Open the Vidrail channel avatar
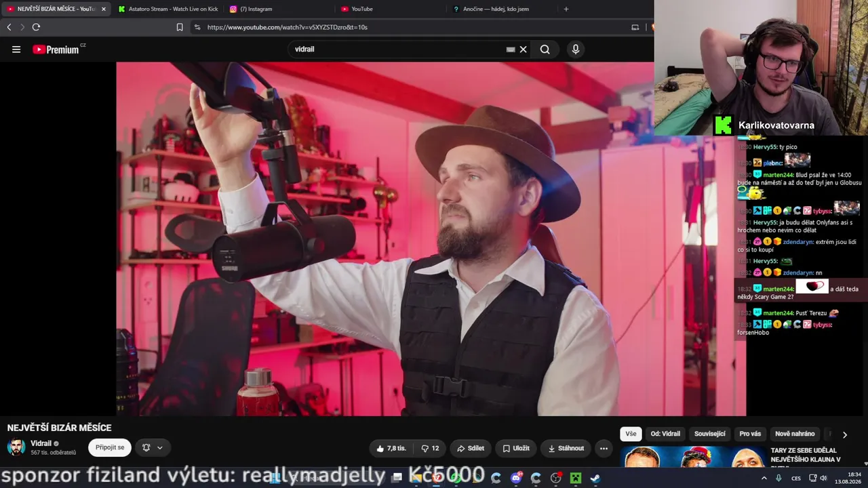The height and width of the screenshot is (488, 868). coord(16,447)
